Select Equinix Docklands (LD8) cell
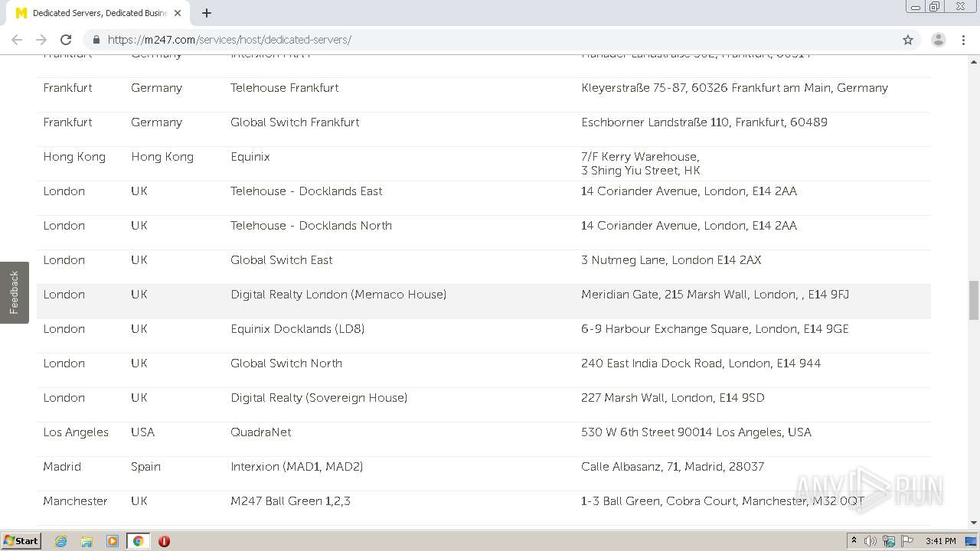Viewport: 980px width, 551px height. [x=298, y=329]
